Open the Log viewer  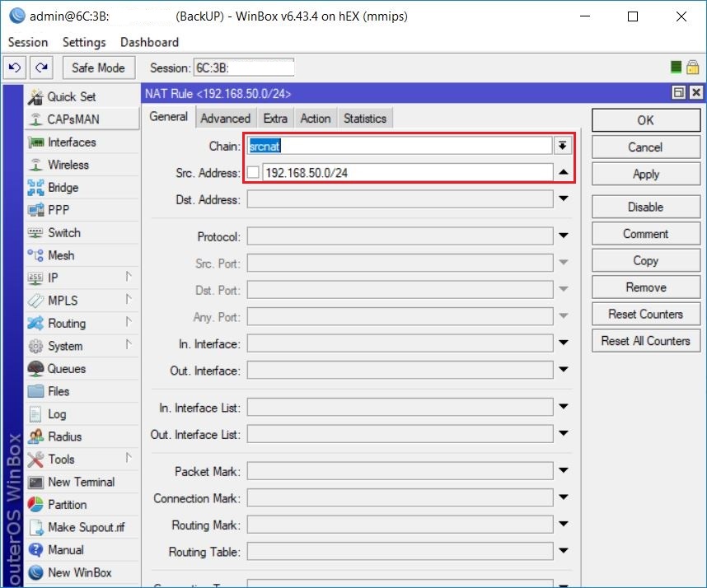pos(82,413)
